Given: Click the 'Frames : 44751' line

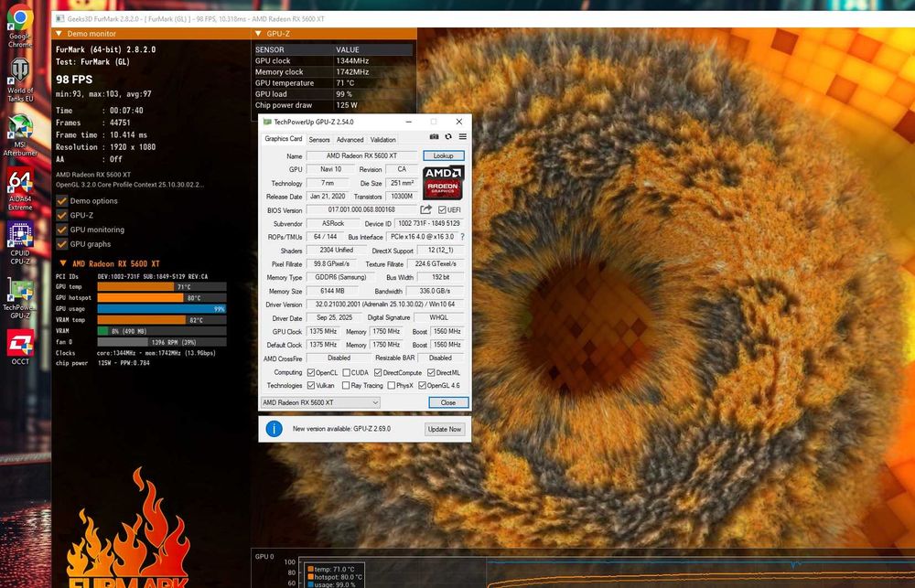Looking at the screenshot, I should pyautogui.click(x=93, y=123).
